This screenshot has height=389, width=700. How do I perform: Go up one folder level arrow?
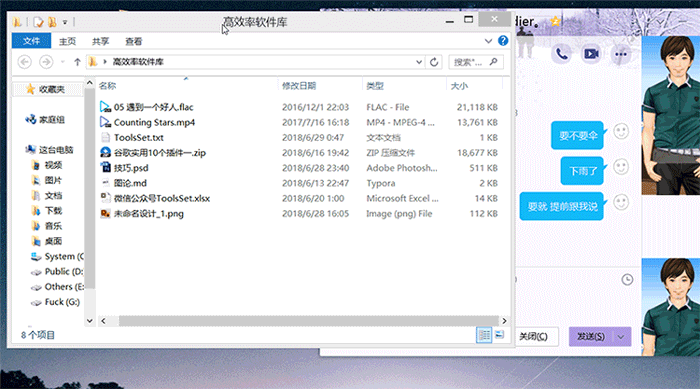click(77, 62)
